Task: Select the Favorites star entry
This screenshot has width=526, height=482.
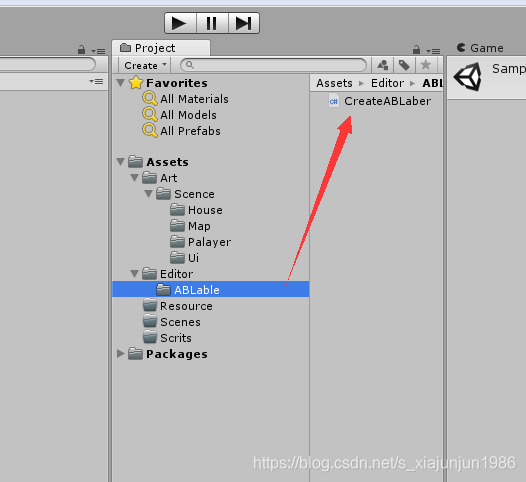Action: 169,83
